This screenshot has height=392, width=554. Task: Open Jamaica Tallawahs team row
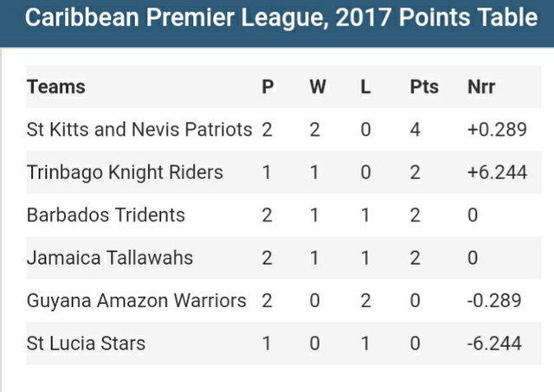284,258
